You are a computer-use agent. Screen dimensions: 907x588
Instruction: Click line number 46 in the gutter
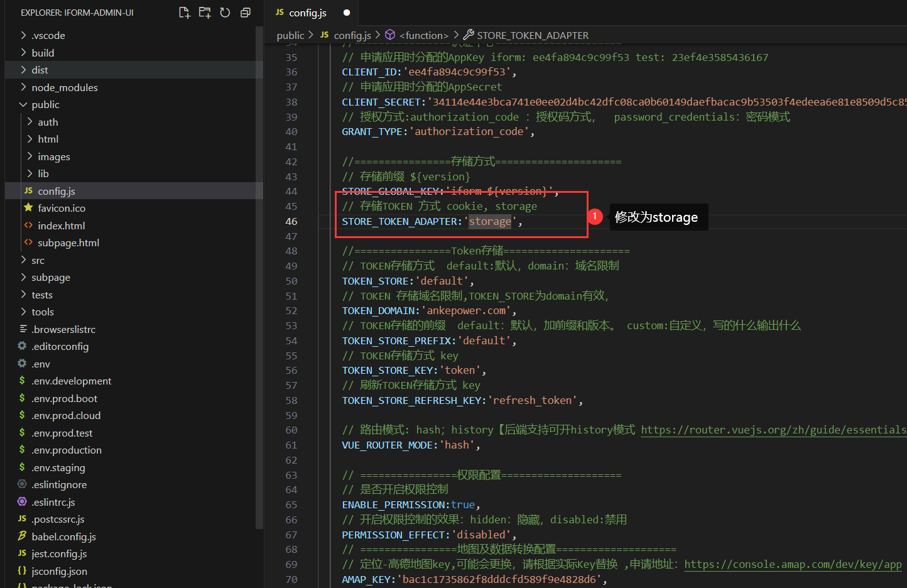291,221
